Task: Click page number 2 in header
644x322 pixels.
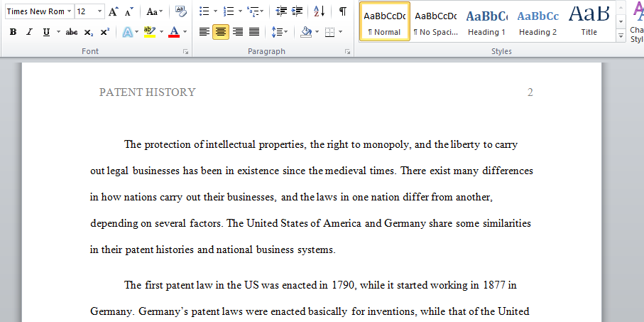Action: click(x=530, y=92)
